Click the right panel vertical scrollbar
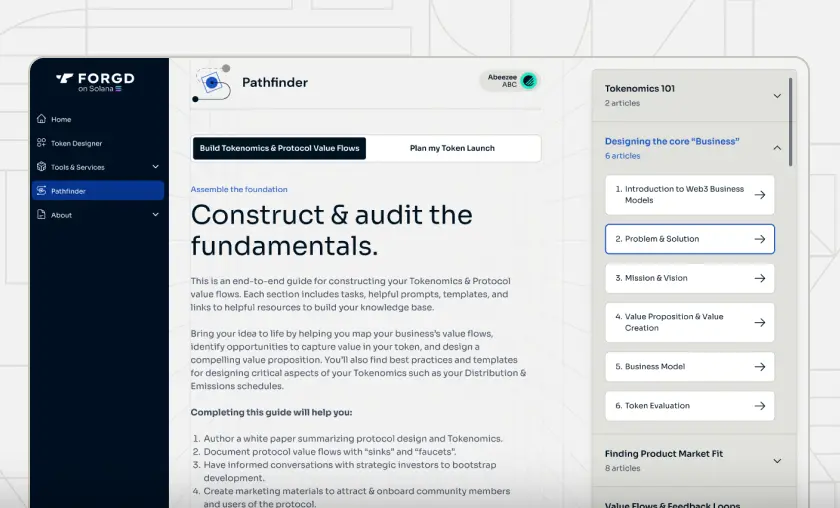This screenshot has height=508, width=840. click(x=792, y=120)
